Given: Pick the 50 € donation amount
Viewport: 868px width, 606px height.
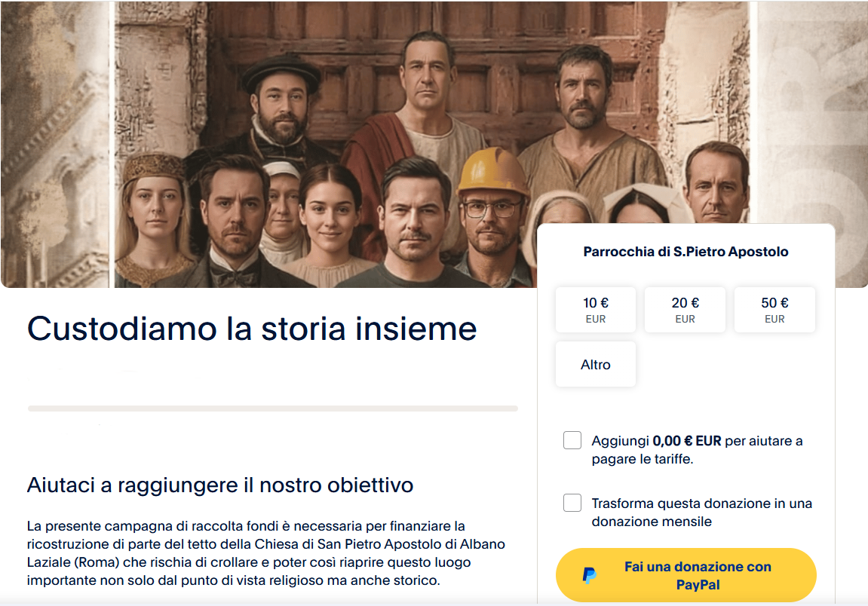Looking at the screenshot, I should tap(774, 310).
